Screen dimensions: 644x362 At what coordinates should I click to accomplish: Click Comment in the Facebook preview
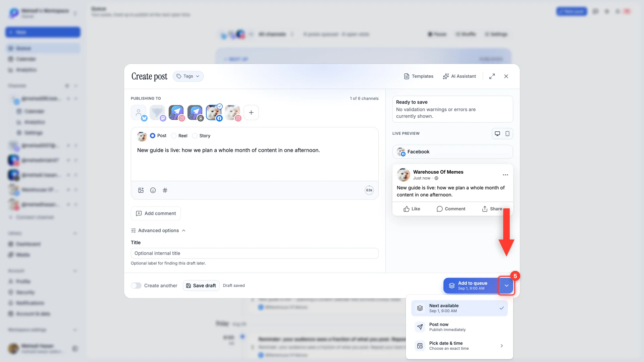click(451, 209)
